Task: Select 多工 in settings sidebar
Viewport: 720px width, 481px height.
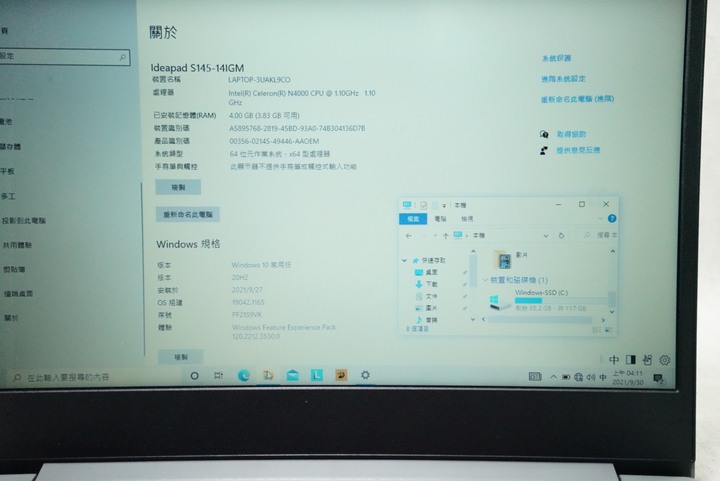Action: 8,196
